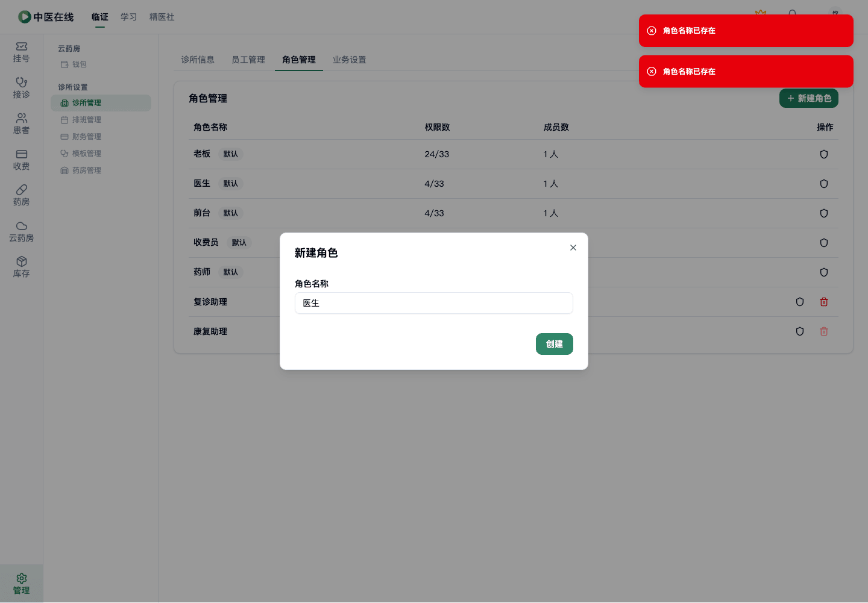Open 财务管理 finance management
868x603 pixels.
101,137
